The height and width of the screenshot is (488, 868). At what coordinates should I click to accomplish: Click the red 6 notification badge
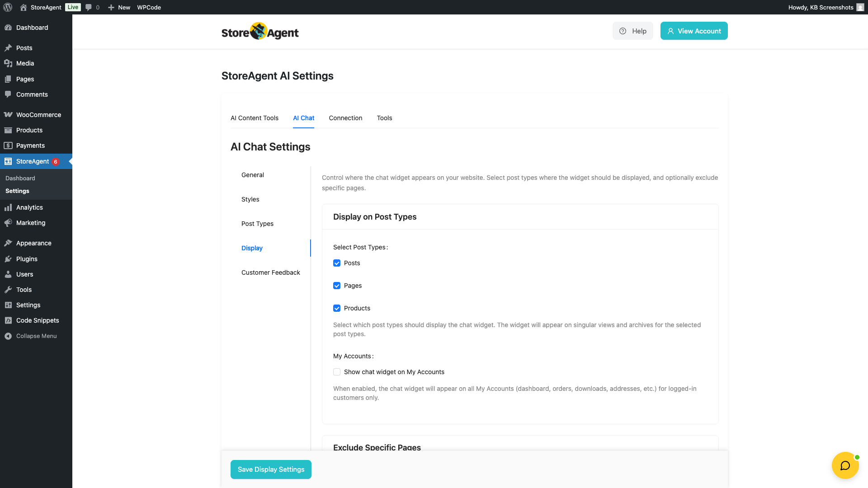point(56,162)
